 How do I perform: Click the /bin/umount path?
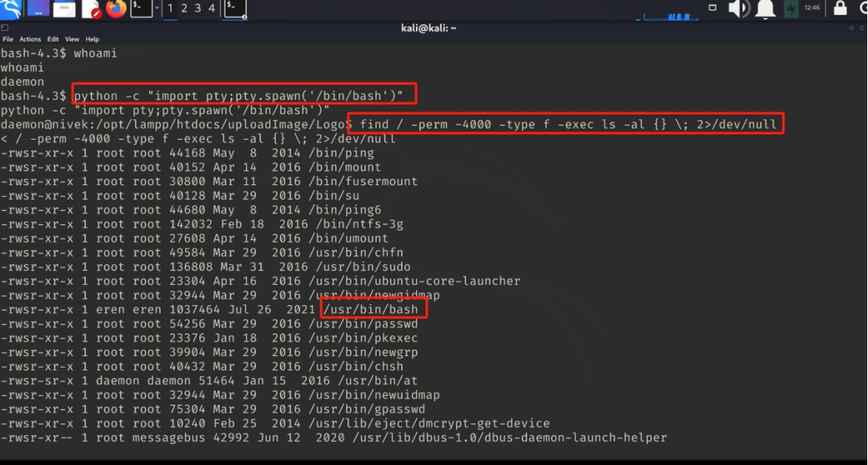pyautogui.click(x=348, y=239)
